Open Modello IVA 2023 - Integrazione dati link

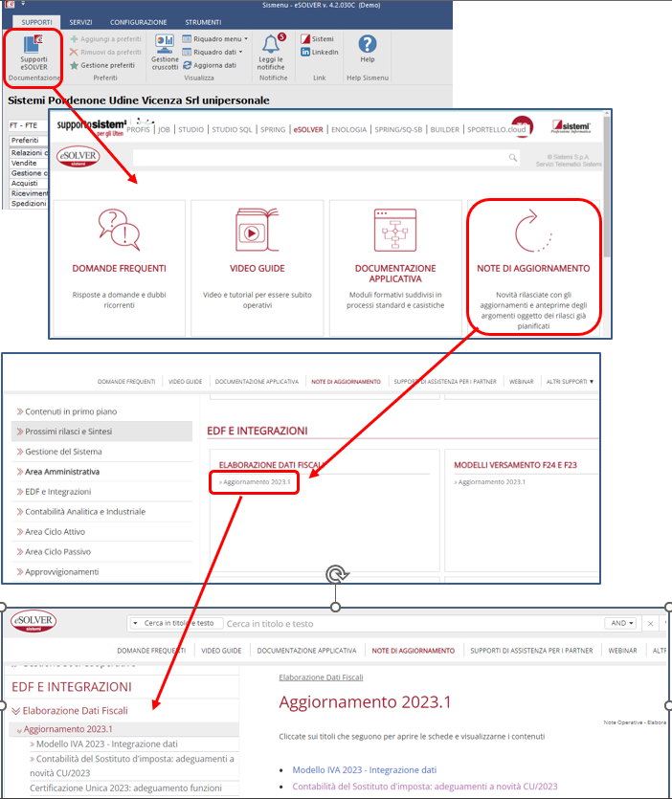[x=364, y=770]
